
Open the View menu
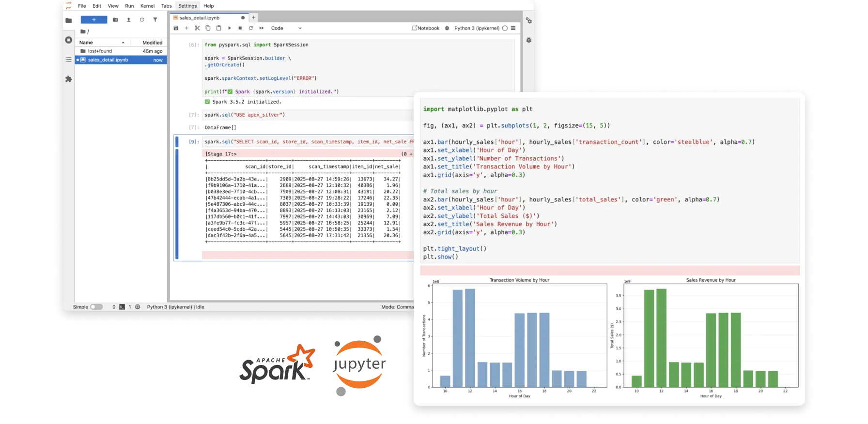coord(113,6)
